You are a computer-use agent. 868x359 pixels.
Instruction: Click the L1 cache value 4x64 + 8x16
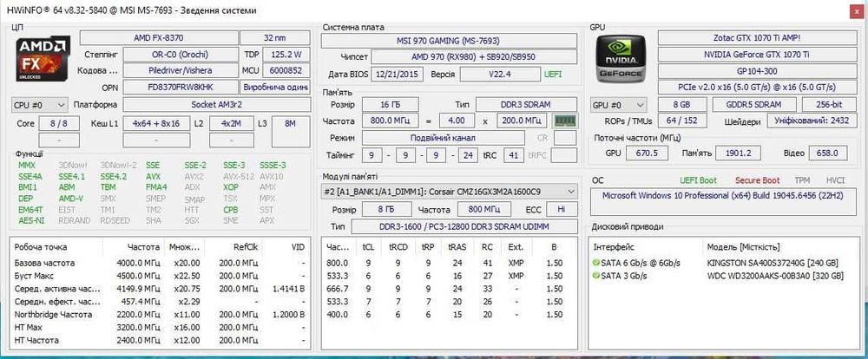point(156,123)
